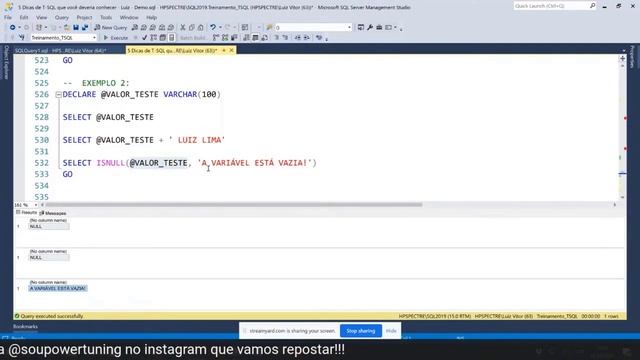Open the Window menu
Screen dimensions: 640x360
(129, 18)
